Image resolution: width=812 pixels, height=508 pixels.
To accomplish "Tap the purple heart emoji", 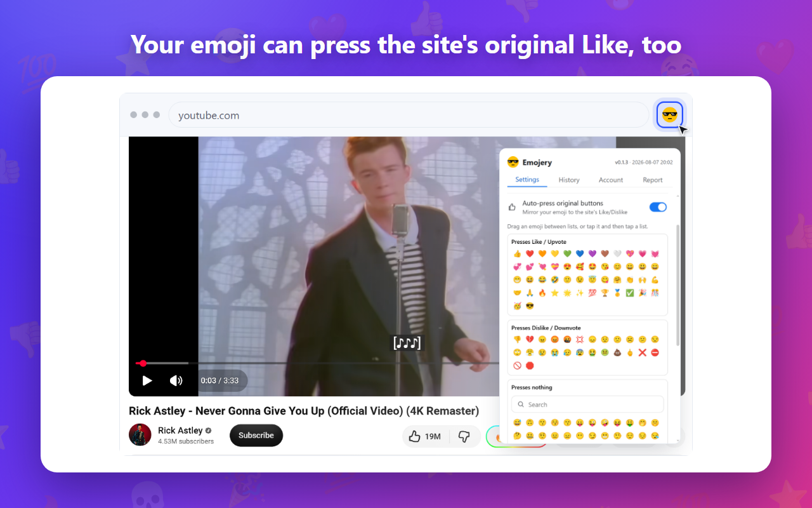I will [593, 253].
